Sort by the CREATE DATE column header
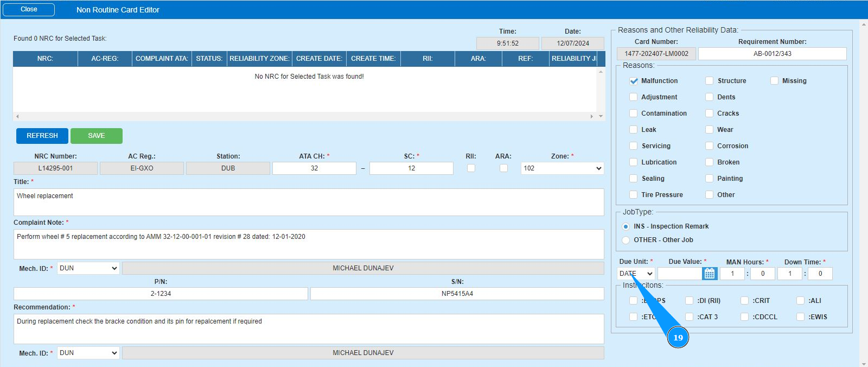This screenshot has width=868, height=367. (319, 59)
